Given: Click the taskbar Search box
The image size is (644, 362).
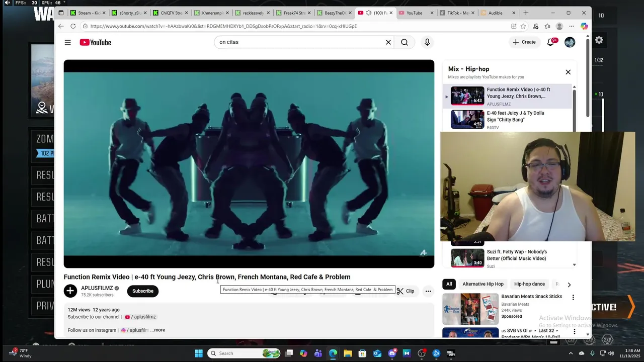Looking at the screenshot, I should pyautogui.click(x=244, y=353).
